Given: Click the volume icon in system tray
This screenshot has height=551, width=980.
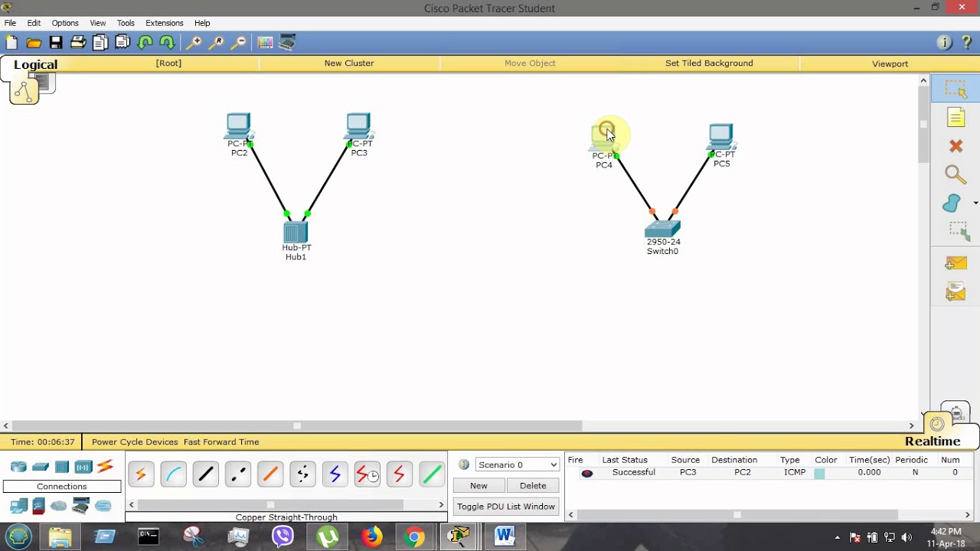Looking at the screenshot, I should [906, 537].
